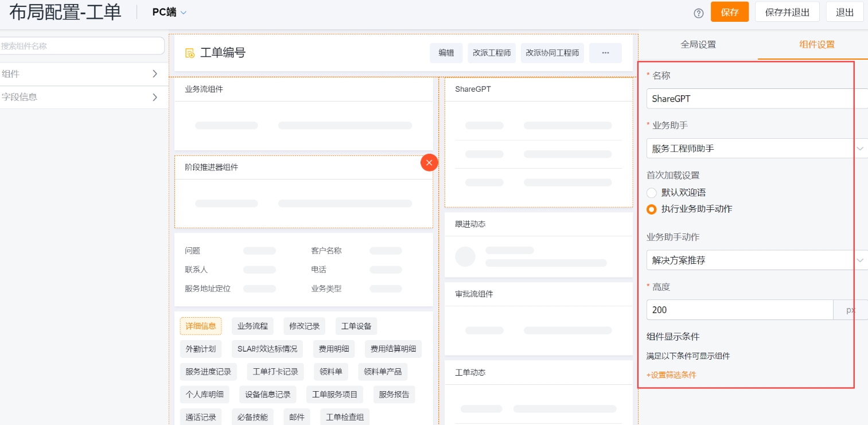The image size is (868, 425).
Task: Click the 服务地址定位 field label
Action: point(208,288)
